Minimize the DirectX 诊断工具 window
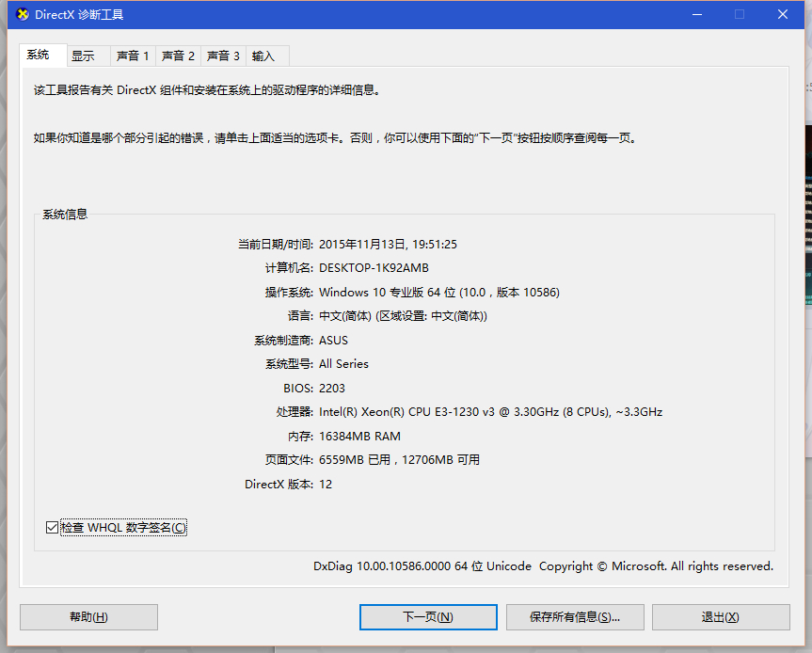 697,14
